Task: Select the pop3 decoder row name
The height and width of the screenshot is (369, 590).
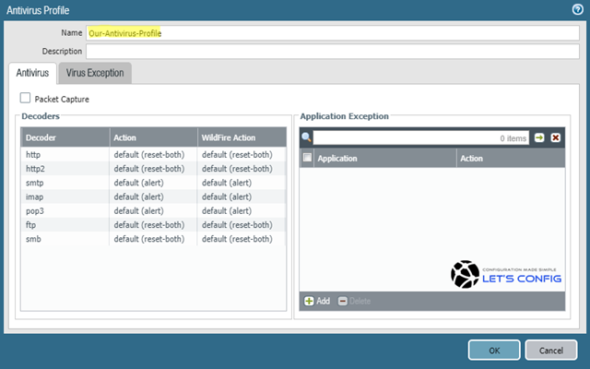Action: pyautogui.click(x=35, y=211)
